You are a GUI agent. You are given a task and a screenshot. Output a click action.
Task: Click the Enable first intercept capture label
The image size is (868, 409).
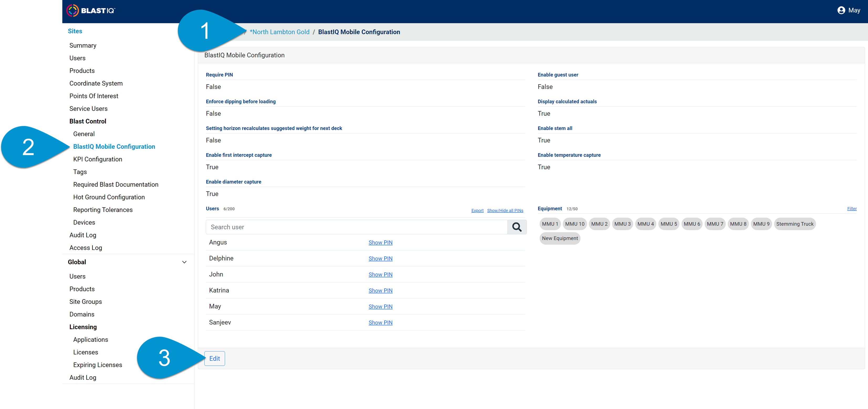click(x=238, y=155)
